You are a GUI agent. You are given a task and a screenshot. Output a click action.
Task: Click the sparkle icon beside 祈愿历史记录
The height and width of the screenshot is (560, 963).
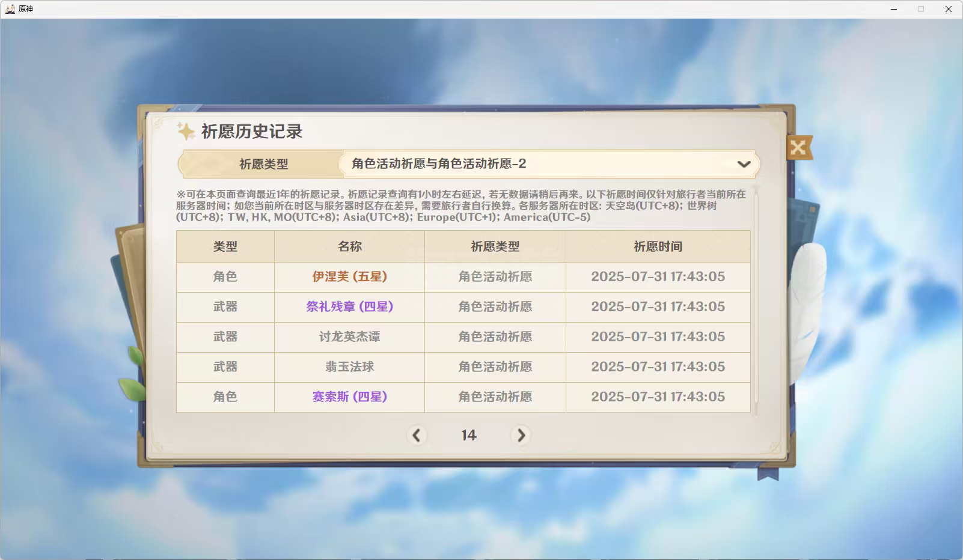[x=186, y=131]
